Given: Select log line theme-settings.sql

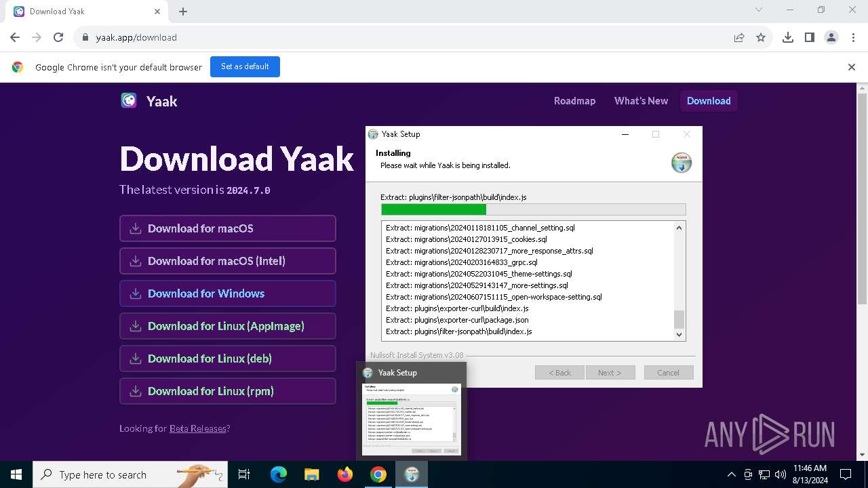Looking at the screenshot, I should [x=479, y=274].
